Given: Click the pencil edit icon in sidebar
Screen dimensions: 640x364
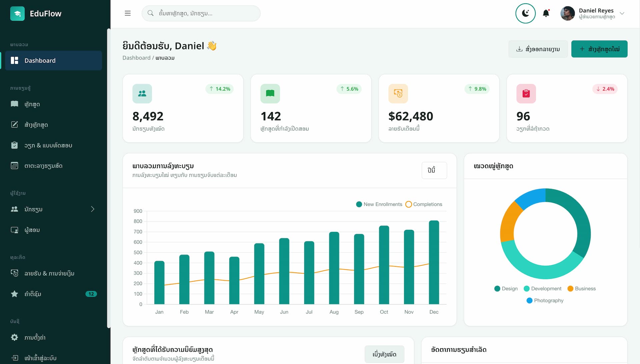Looking at the screenshot, I should [14, 125].
